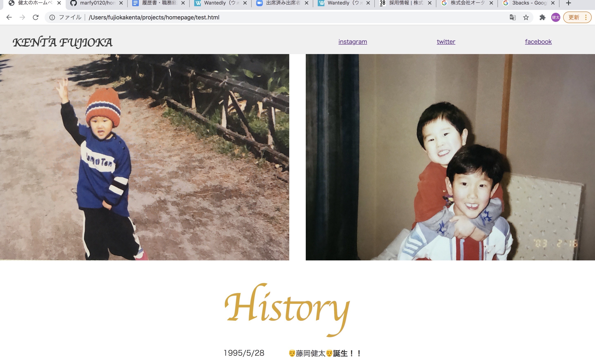Bookmark this page with the star
The image size is (595, 364).
tap(526, 17)
